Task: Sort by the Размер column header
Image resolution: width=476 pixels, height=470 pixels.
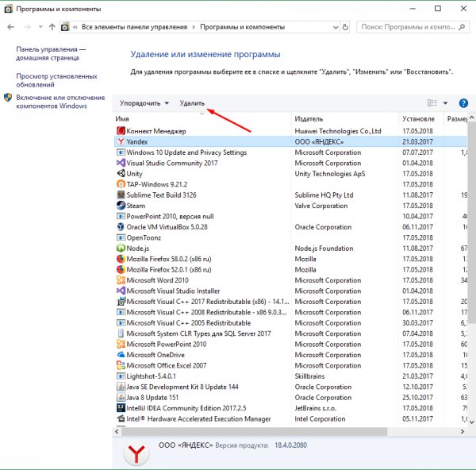Action: coord(456,119)
